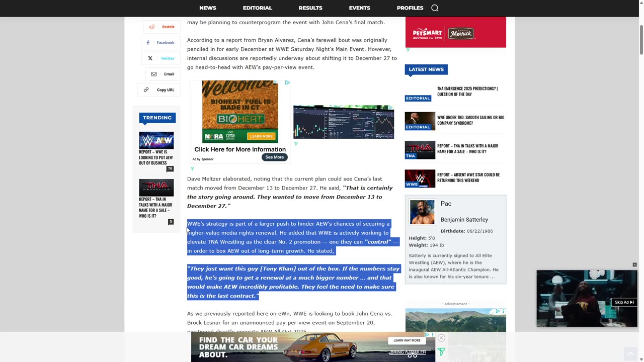Viewport: 644px width, 362px height.
Task: Click EDITORIAL tag on TNA Emergence story
Action: [418, 99]
